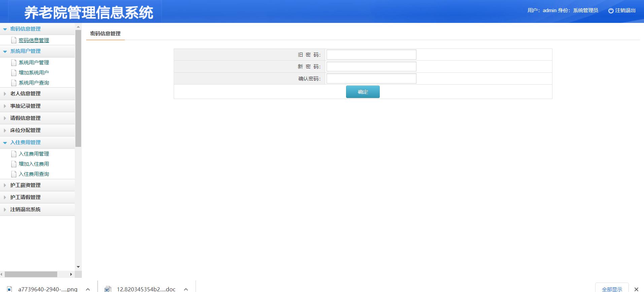
Task: Open the 系统用户查询 sidebar link
Action: click(x=34, y=83)
